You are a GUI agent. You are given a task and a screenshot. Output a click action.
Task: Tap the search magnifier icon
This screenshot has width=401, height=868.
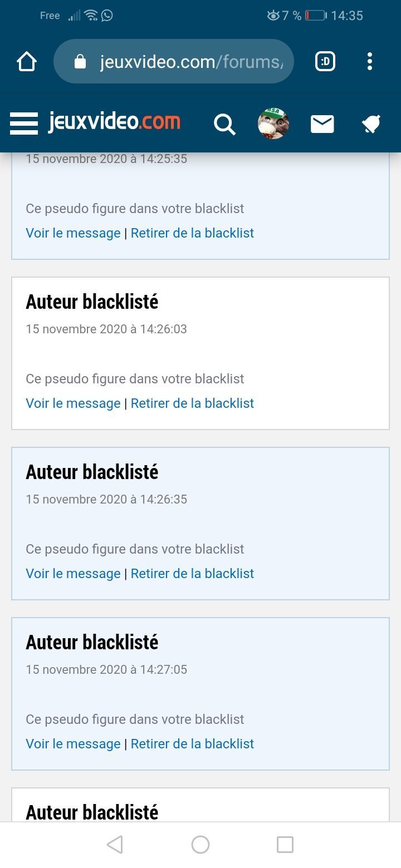pos(224,124)
